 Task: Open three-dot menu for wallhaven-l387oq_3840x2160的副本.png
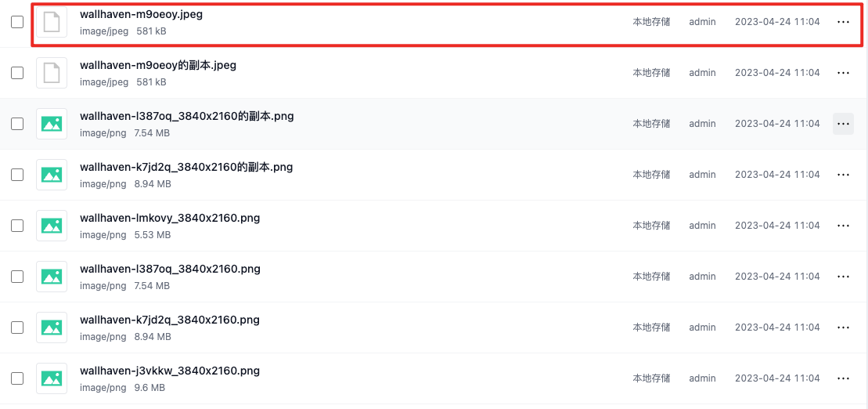pos(843,124)
